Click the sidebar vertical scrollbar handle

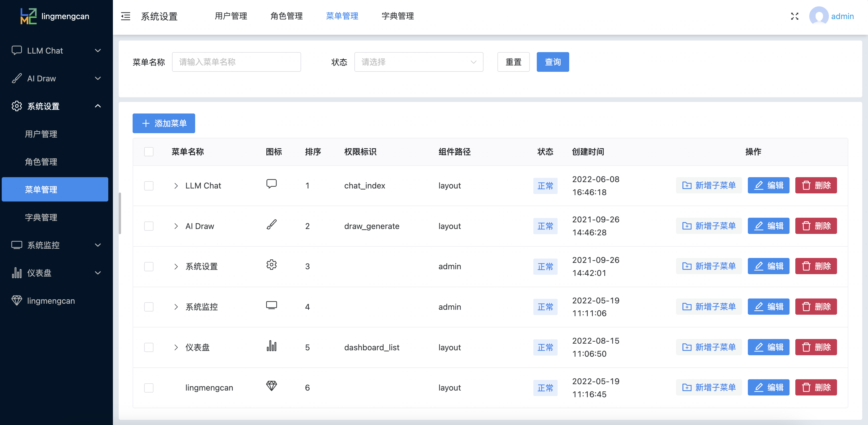120,213
